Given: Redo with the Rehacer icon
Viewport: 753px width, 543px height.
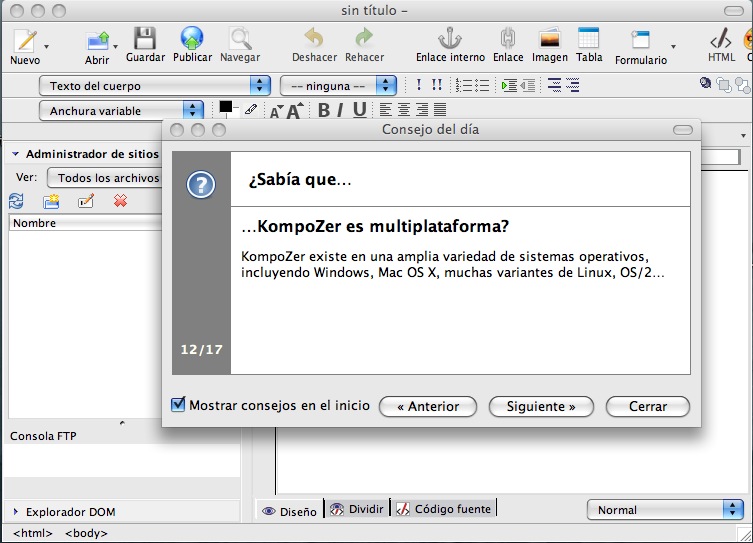Looking at the screenshot, I should (x=364, y=45).
